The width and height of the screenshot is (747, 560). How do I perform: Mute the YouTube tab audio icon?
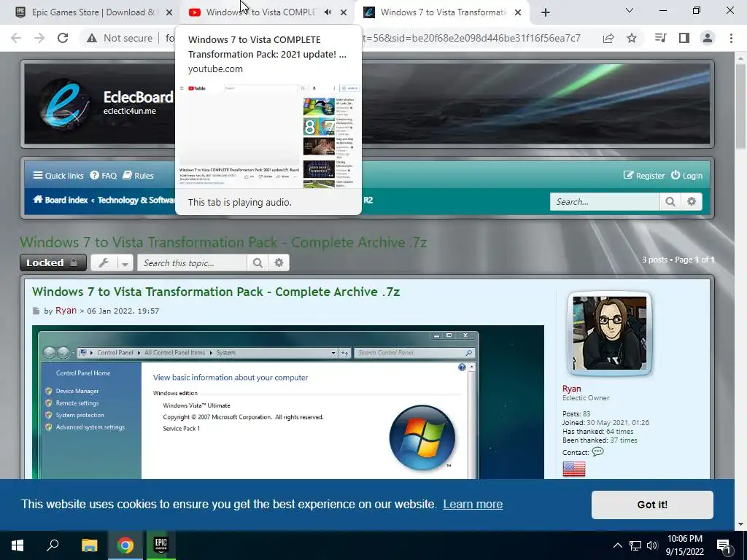(x=328, y=12)
